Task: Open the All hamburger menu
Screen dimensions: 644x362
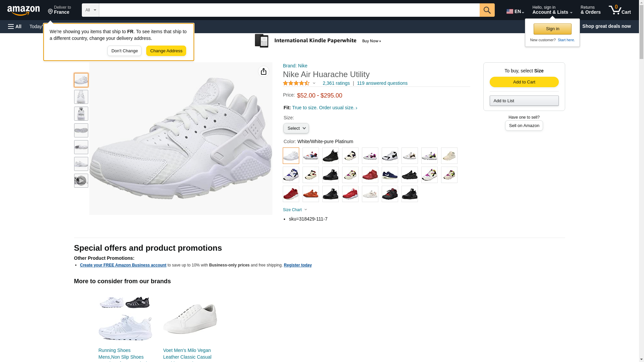Action: point(15,26)
